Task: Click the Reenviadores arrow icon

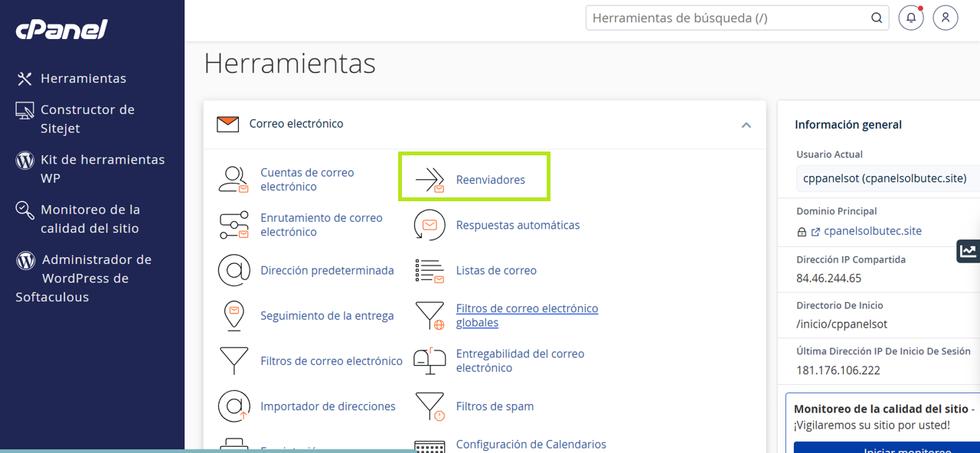Action: (430, 180)
